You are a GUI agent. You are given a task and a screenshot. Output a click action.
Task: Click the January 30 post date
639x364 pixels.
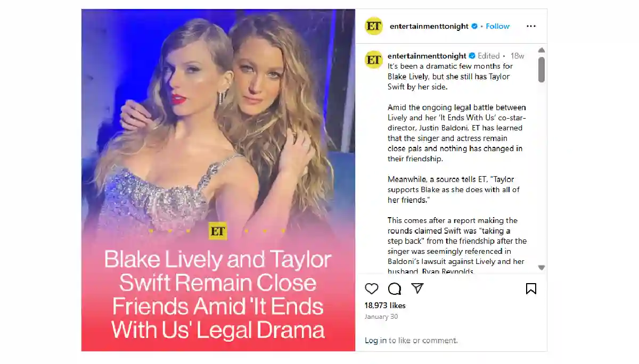(x=381, y=317)
